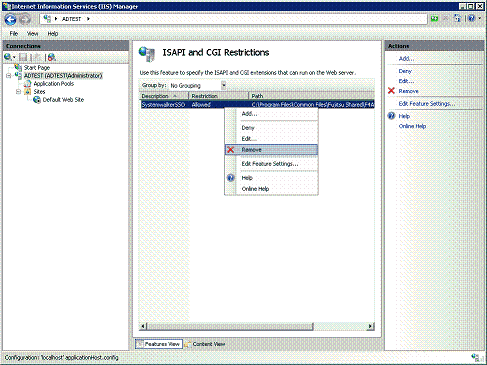Click the green refresh icon in top toolbar
The image size is (487, 365).
tap(434, 18)
